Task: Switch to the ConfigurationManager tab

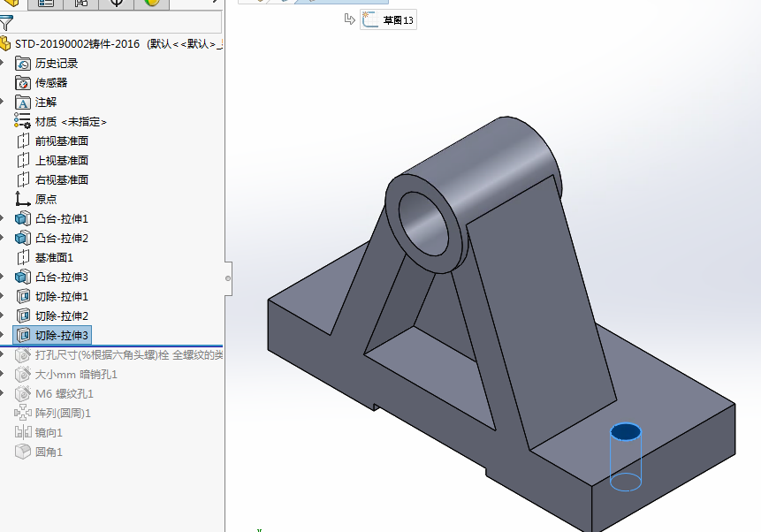Action: [x=81, y=4]
